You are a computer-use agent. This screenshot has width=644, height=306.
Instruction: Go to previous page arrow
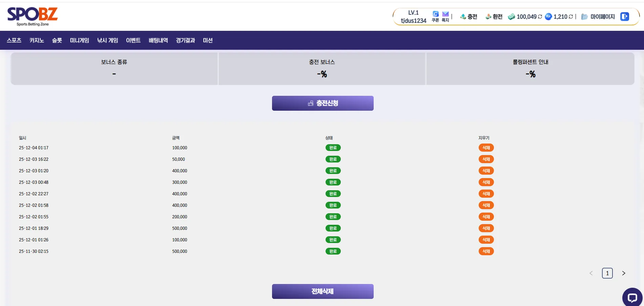(591, 273)
